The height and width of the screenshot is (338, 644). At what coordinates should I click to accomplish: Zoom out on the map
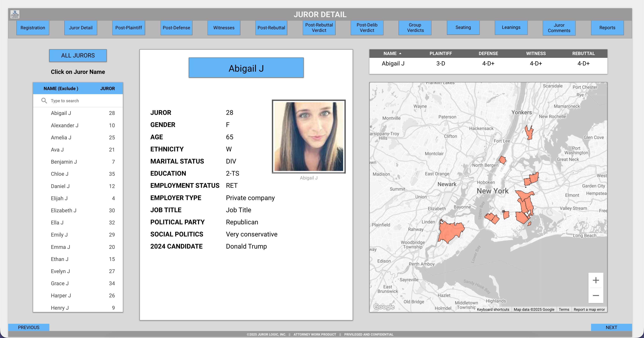(x=596, y=295)
